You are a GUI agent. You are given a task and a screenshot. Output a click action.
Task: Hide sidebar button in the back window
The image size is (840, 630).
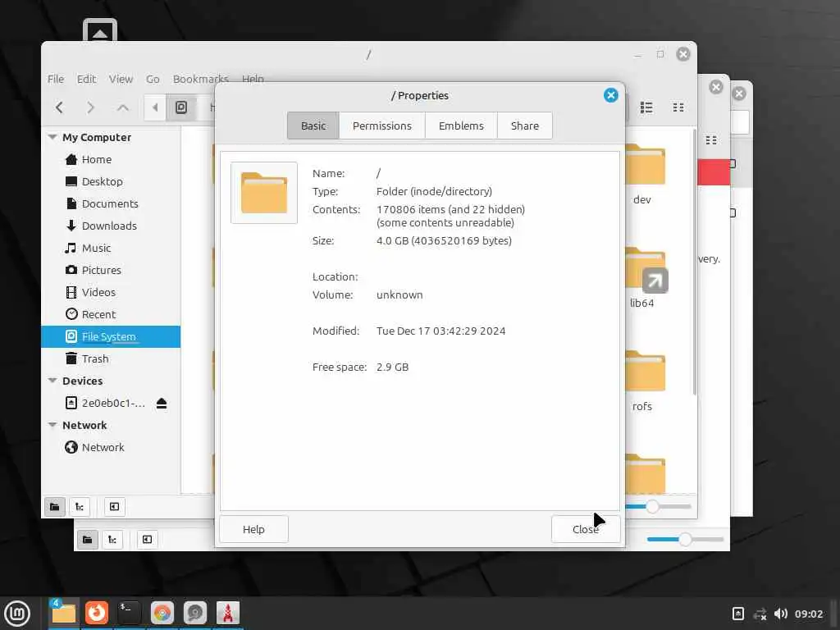point(147,540)
